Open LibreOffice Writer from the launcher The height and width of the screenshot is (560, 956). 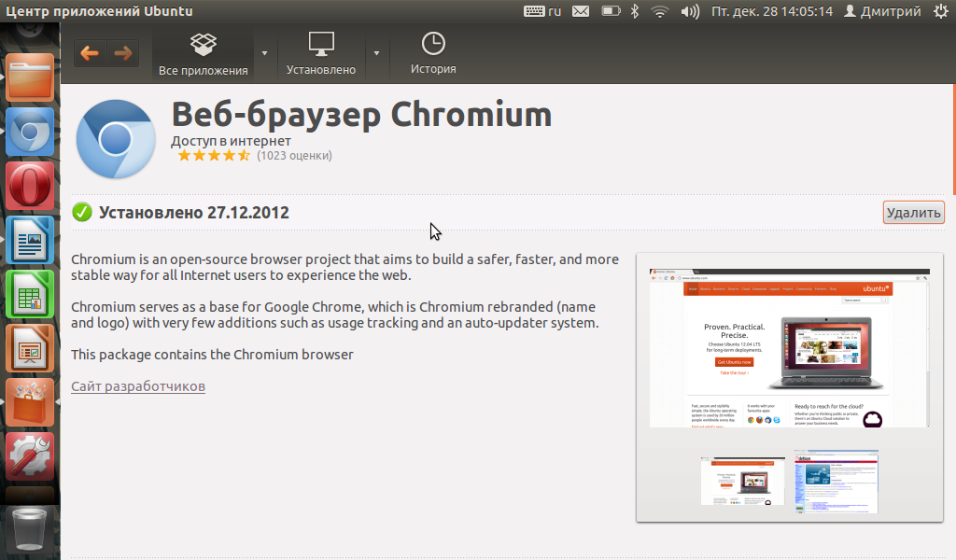click(x=30, y=240)
